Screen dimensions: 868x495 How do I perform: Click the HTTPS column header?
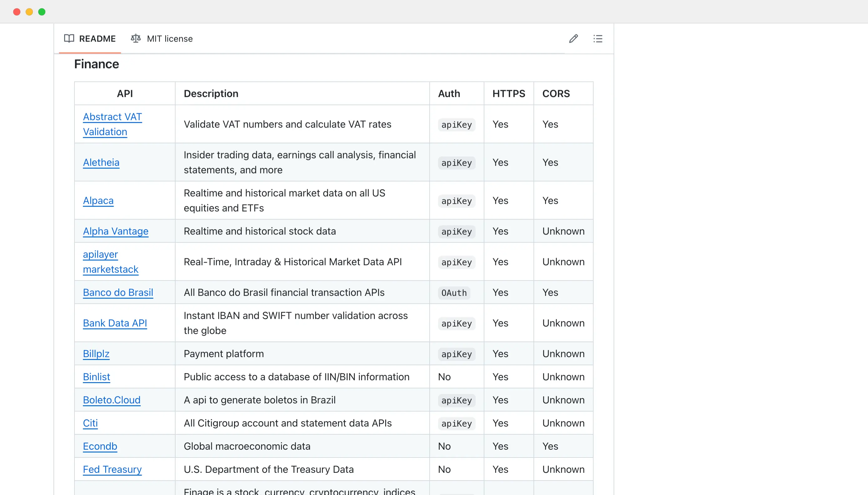[x=509, y=93]
